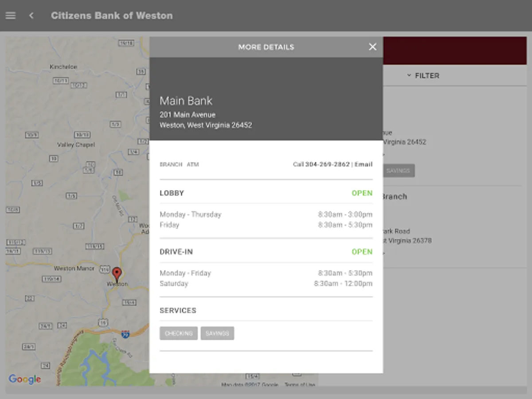Click the Citizens Bank of Weston title
This screenshot has height=399, width=532.
point(112,16)
